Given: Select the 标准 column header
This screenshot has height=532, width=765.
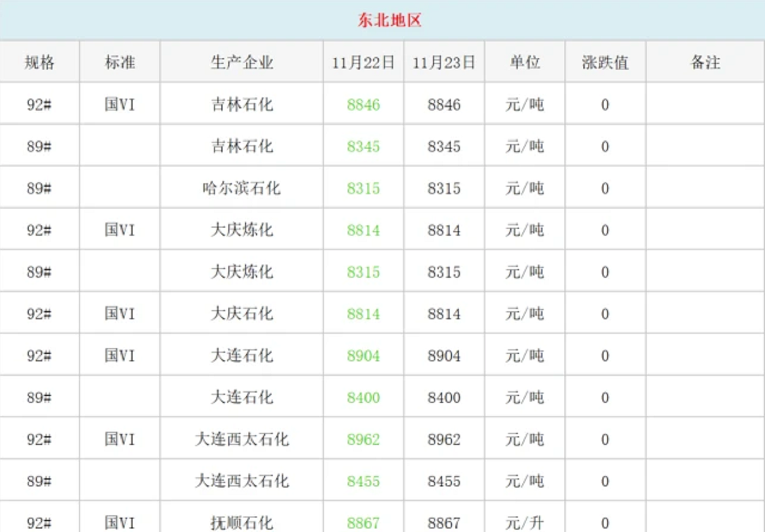Looking at the screenshot, I should tap(120, 62).
